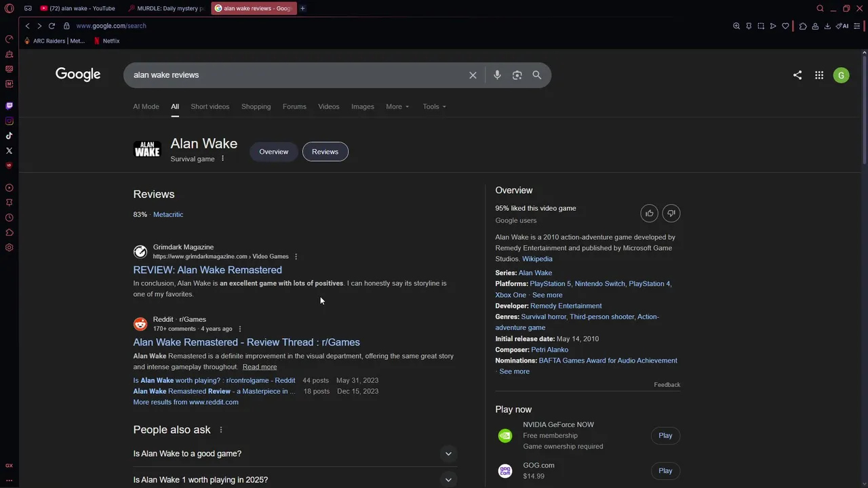This screenshot has height=488, width=868.
Task: Open the Metacritic link
Action: [x=168, y=214]
